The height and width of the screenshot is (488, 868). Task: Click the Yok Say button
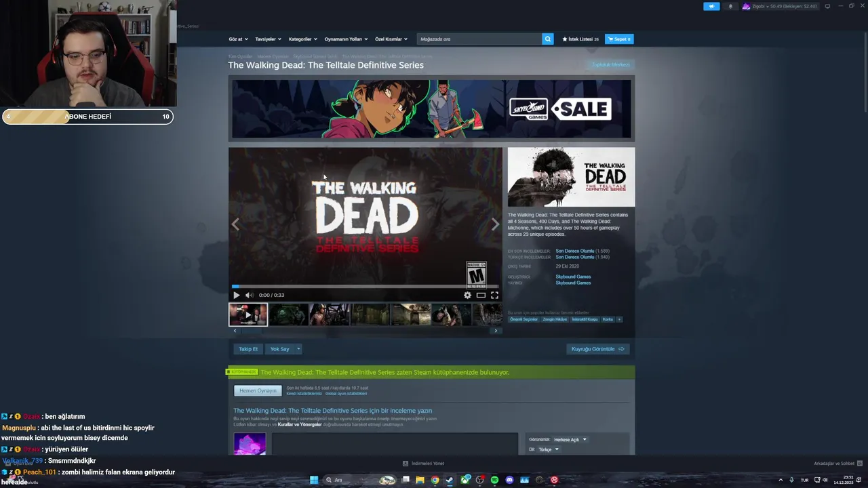pos(280,349)
